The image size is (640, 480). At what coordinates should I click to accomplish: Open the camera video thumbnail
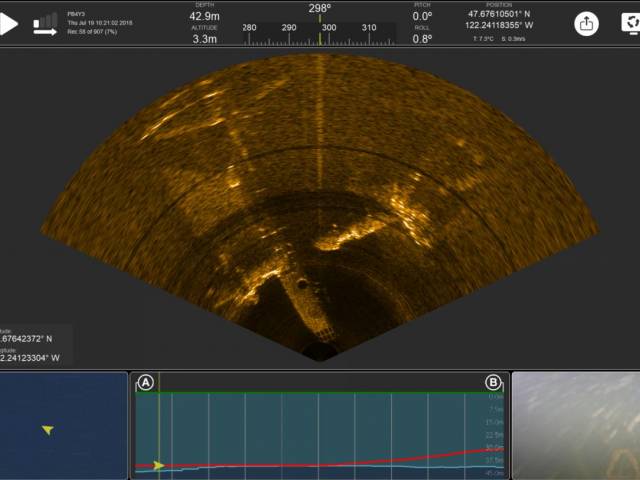click(576, 426)
